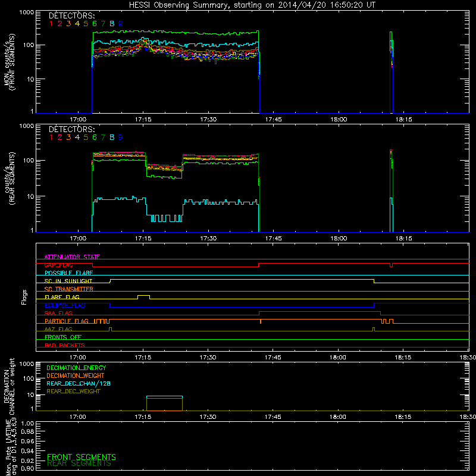Click the 1000 tick on the front segments axis
The width and height of the screenshot is (476, 476).
(27, 12)
